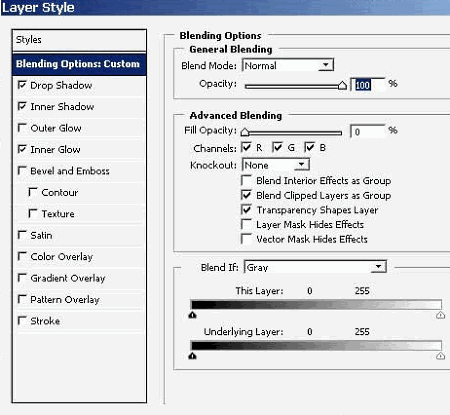Toggle the B channel checkbox
The image size is (450, 415).
(x=309, y=147)
